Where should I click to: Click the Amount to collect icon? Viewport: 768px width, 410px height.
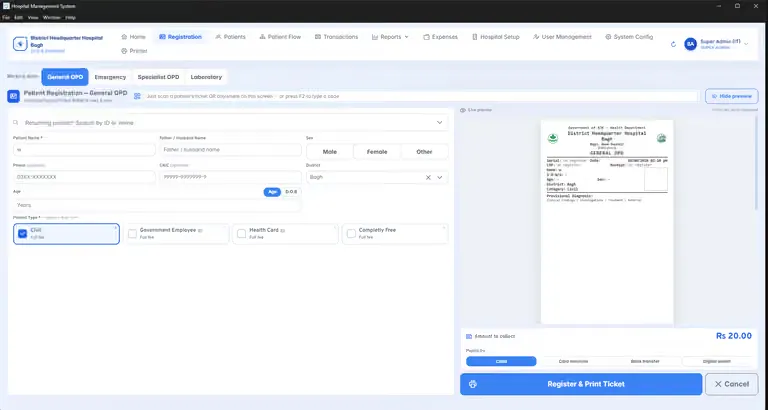(x=469, y=337)
